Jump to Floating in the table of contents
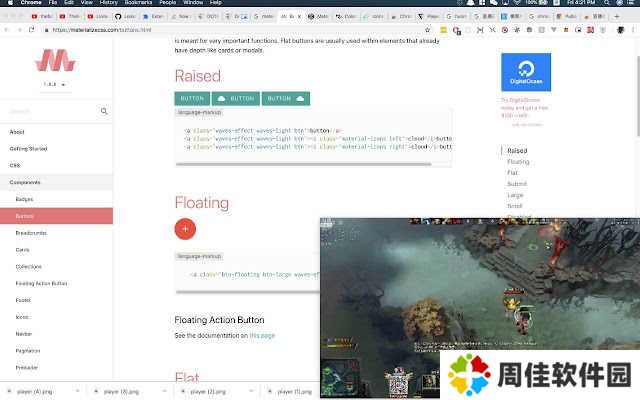Screen dimensions: 640x400 (518, 161)
